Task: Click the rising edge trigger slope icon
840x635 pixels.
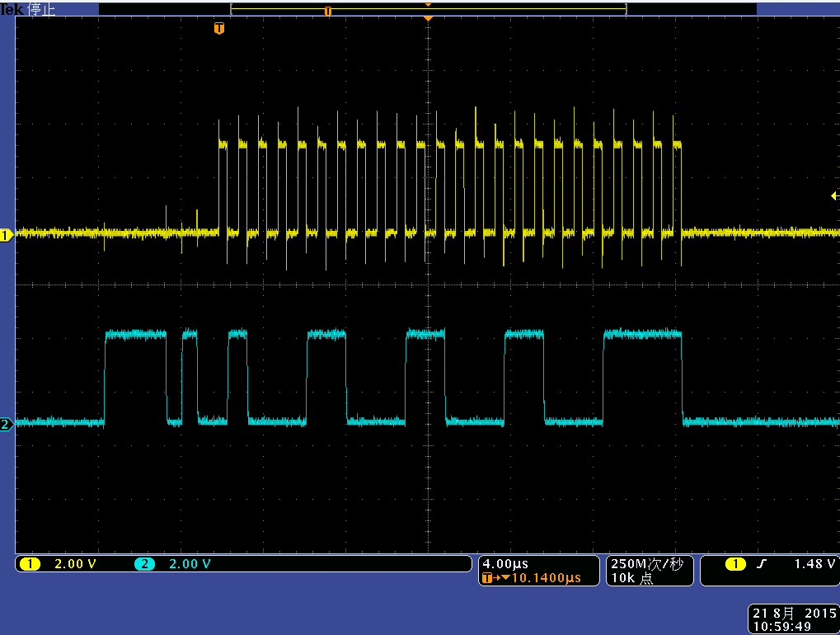Action: point(762,564)
